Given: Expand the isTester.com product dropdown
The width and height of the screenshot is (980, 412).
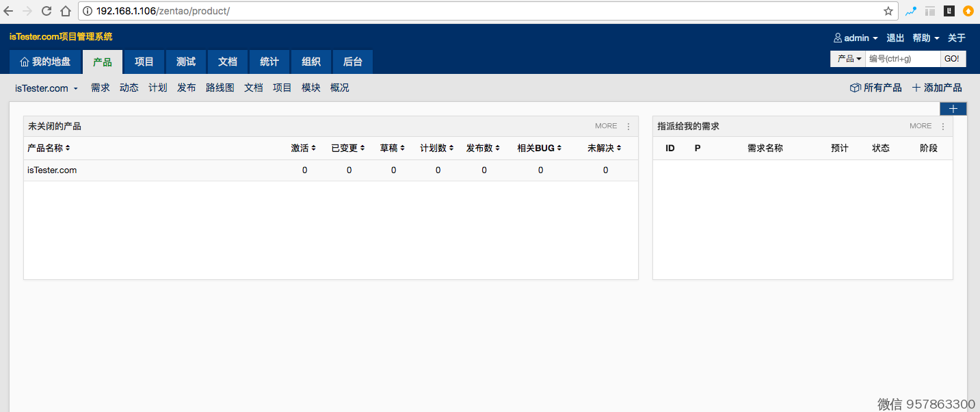Looking at the screenshot, I should pos(47,88).
